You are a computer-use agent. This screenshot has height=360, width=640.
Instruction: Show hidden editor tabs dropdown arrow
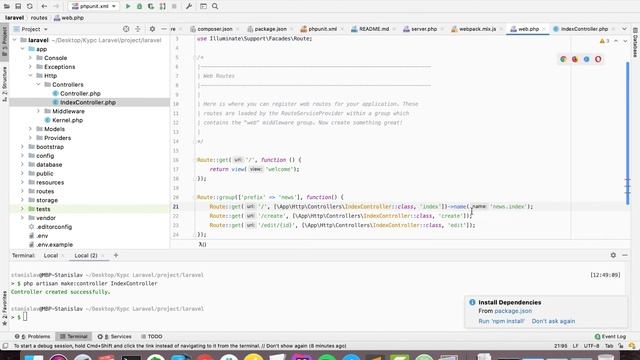624,29
